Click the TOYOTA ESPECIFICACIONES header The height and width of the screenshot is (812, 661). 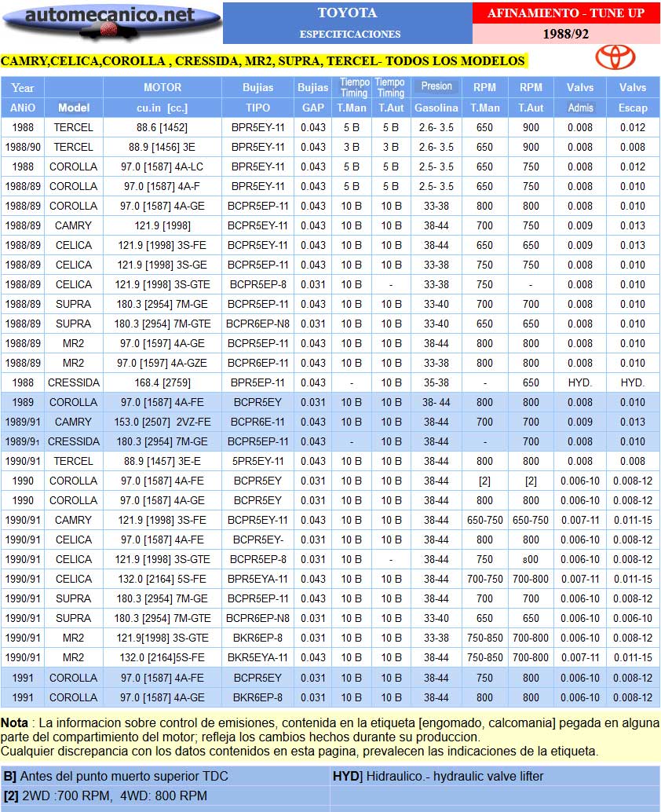point(348,23)
